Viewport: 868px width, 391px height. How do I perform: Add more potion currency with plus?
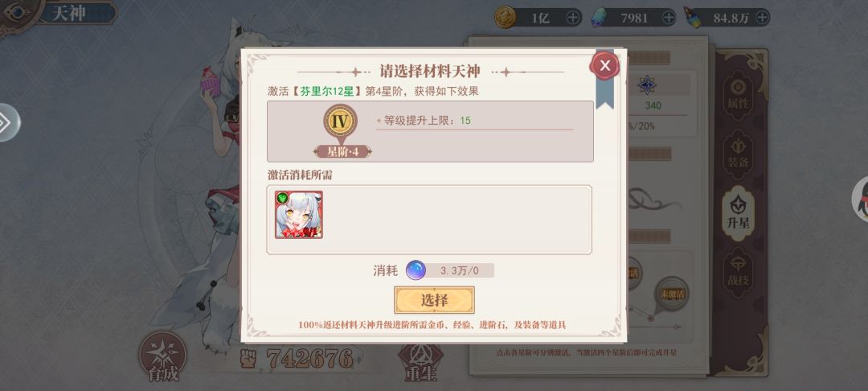tap(762, 18)
